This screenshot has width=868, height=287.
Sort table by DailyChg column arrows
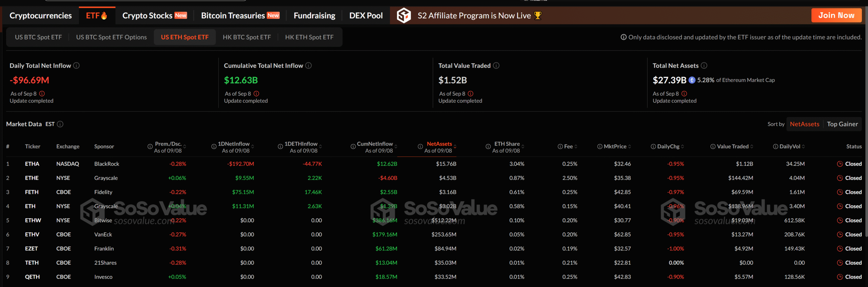tap(683, 146)
